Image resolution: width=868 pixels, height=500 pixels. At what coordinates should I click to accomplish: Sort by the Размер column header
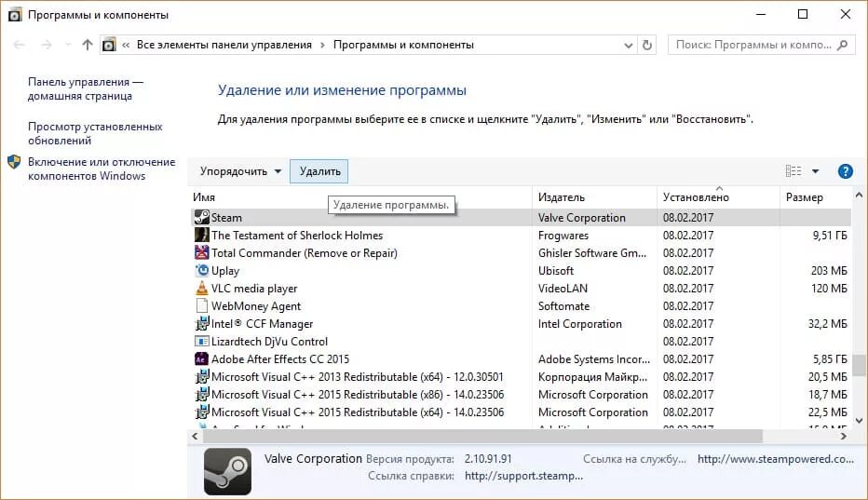tap(816, 197)
